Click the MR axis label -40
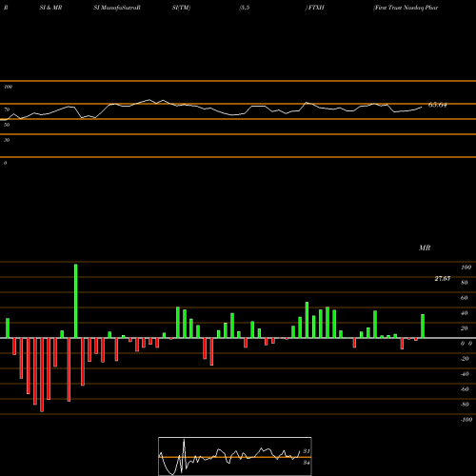 465,374
